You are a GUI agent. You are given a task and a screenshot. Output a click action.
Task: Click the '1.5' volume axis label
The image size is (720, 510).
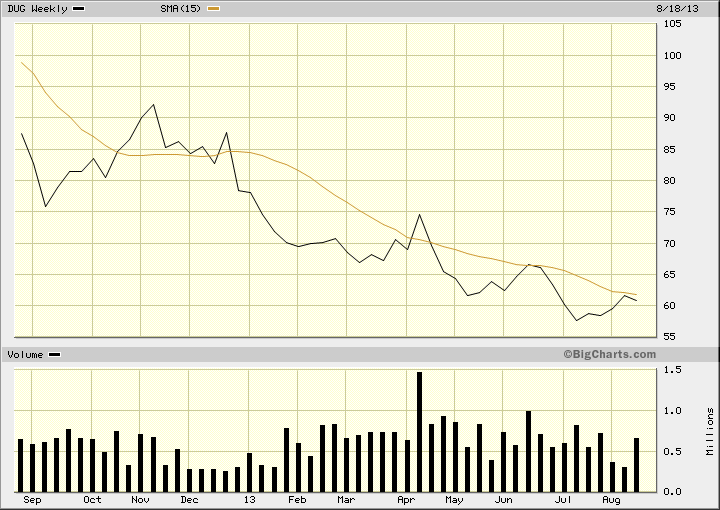672,370
